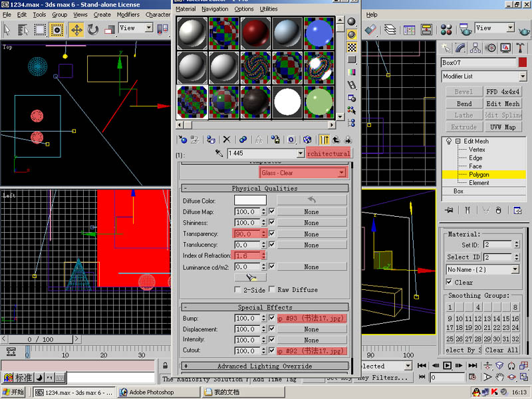Click the Key Filters button
This screenshot has width=532, height=399.
tap(384, 377)
